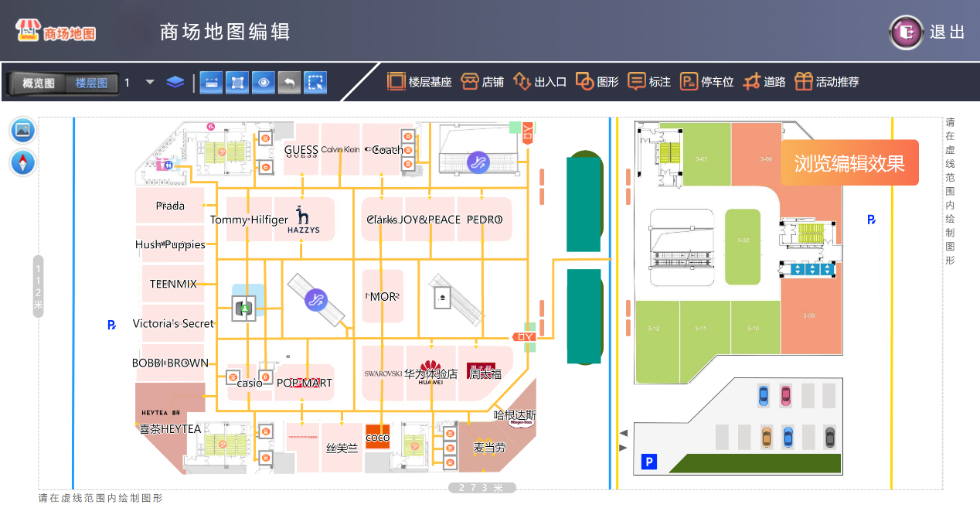
Task: Open the floor number dropdown arrow
Action: click(150, 82)
